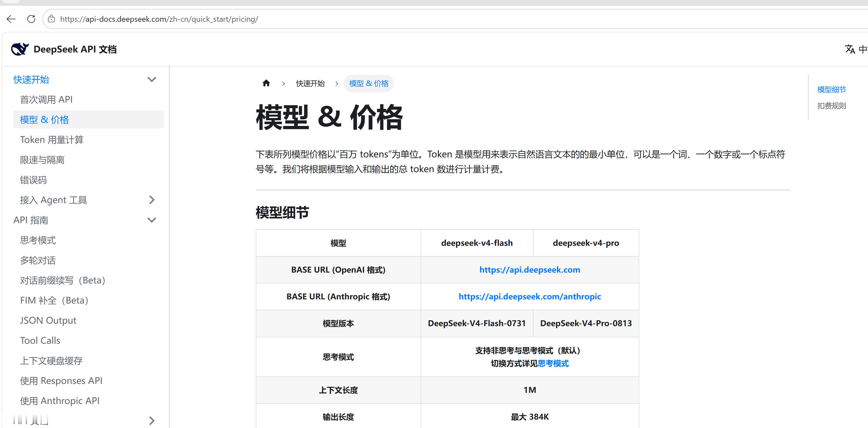Viewport: 868px width, 428px height.
Task: Follow the 思考模式 link in the table
Action: [x=553, y=363]
